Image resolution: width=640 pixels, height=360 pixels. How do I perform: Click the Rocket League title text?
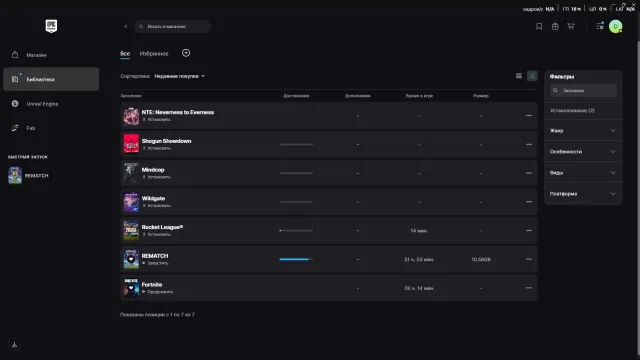tap(162, 227)
